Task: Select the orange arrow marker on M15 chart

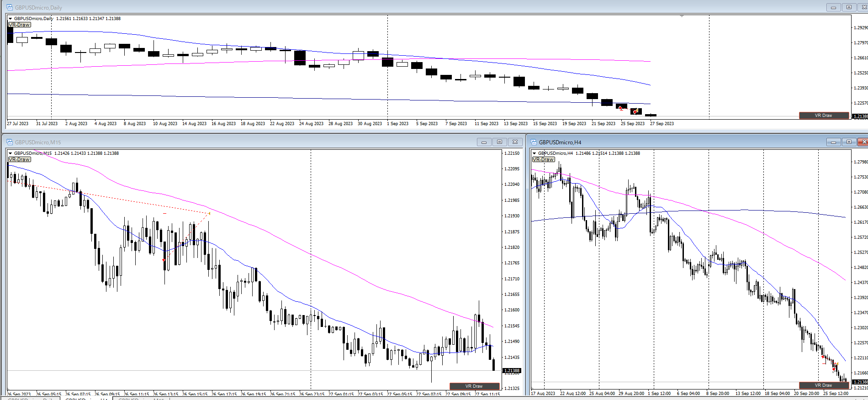Action: point(209,213)
